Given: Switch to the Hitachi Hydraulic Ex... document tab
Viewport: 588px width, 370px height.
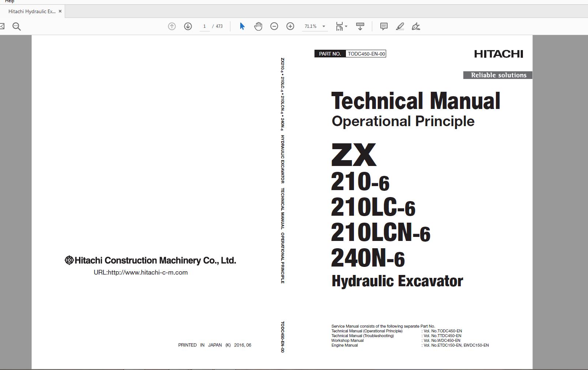Looking at the screenshot, I should [x=32, y=11].
